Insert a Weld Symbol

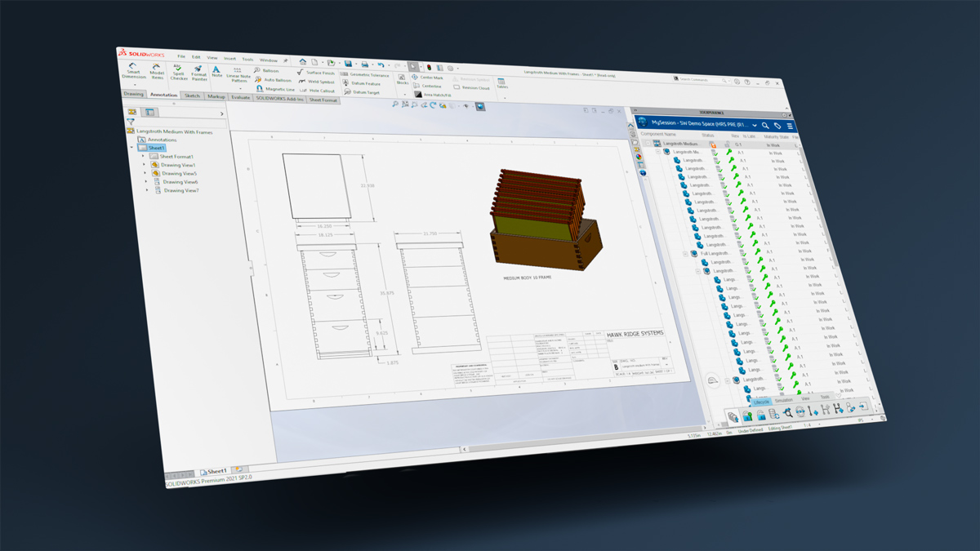tap(317, 82)
